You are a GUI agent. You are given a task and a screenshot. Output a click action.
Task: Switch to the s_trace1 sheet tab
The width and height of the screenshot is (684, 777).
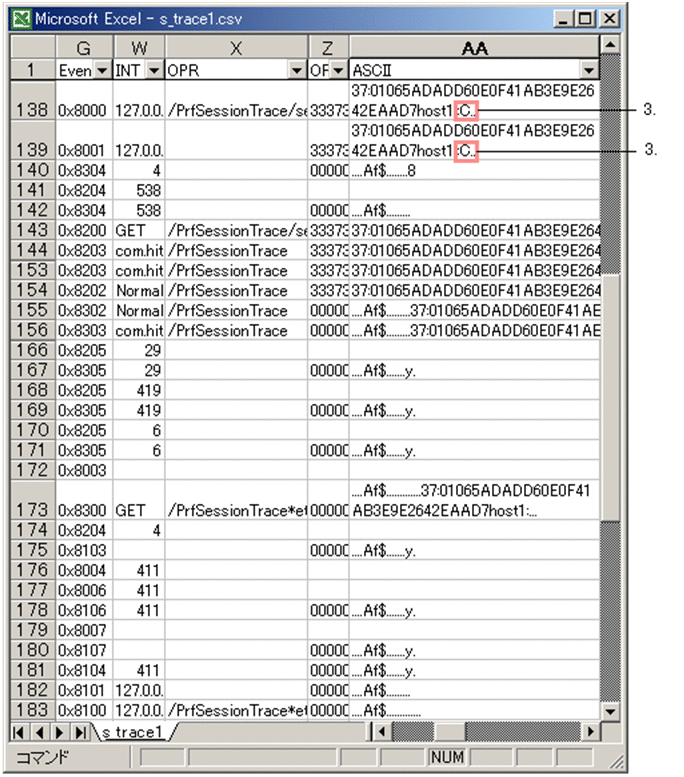point(132,733)
